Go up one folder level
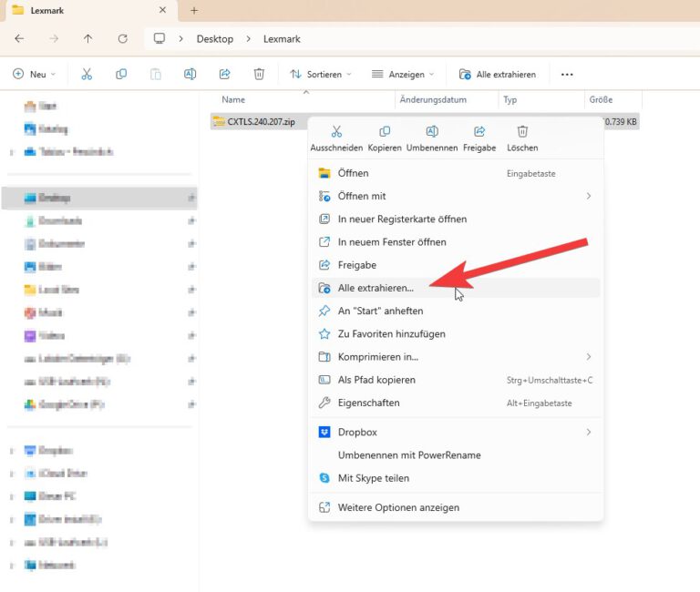Viewport: 700px width, 592px height. (87, 39)
